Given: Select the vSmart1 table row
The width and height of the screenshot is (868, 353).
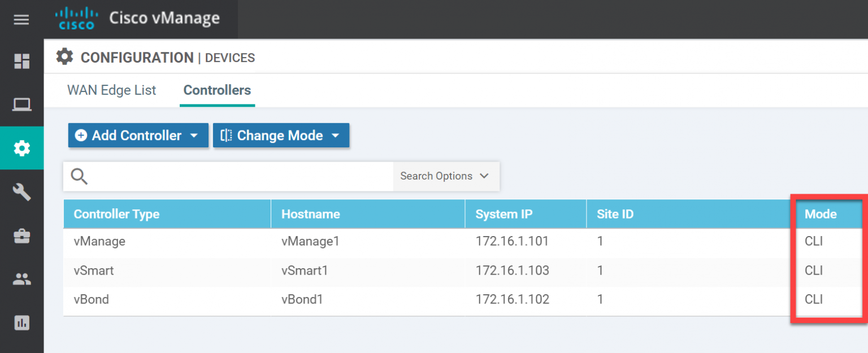Looking at the screenshot, I should (x=306, y=270).
